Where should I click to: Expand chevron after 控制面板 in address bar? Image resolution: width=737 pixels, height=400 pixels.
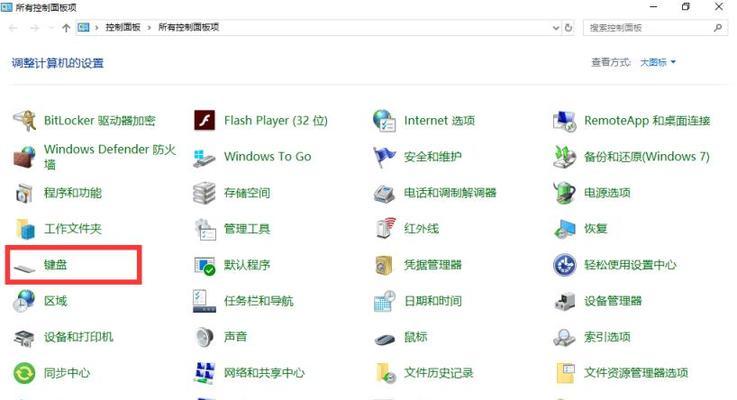coord(149,28)
